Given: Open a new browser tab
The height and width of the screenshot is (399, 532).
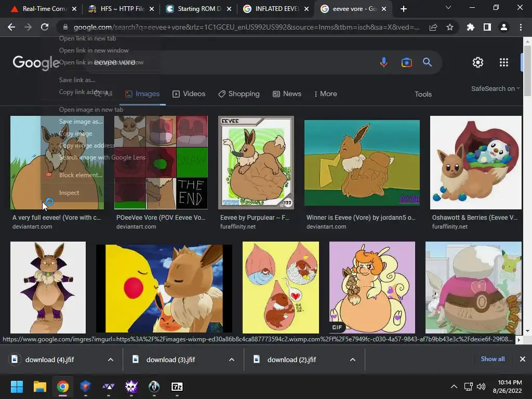Looking at the screenshot, I should coord(403,9).
